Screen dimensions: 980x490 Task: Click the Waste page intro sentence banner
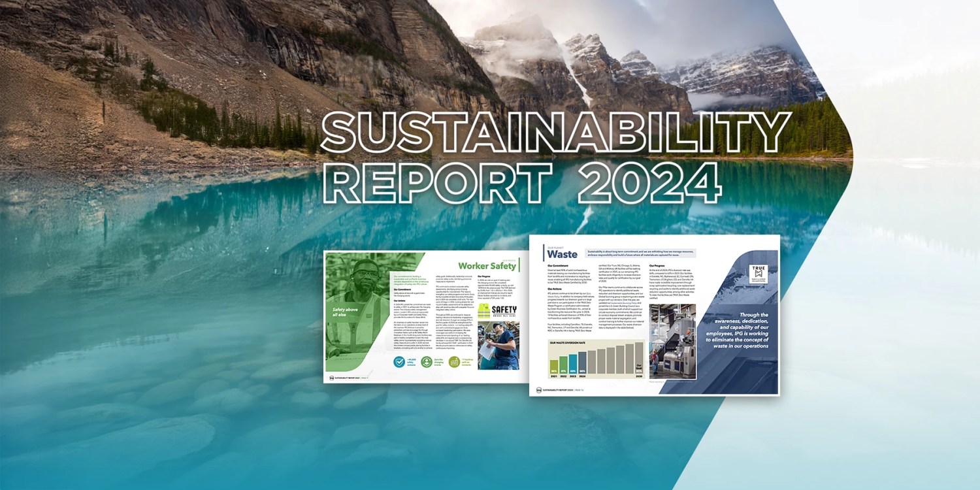(x=641, y=253)
